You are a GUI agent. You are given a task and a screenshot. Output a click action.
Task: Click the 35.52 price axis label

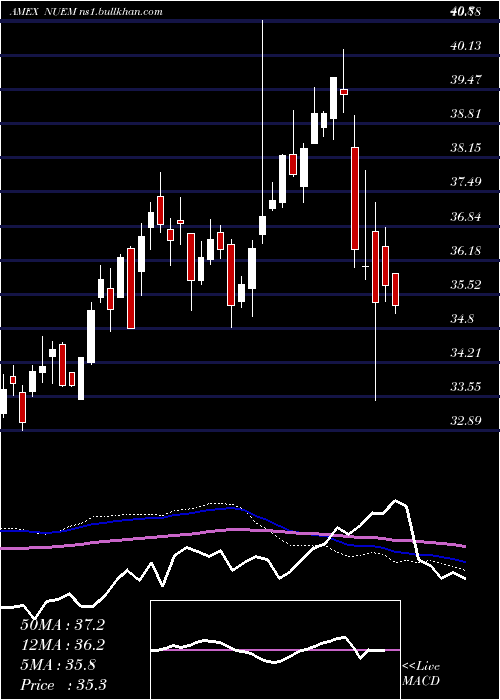[466, 284]
